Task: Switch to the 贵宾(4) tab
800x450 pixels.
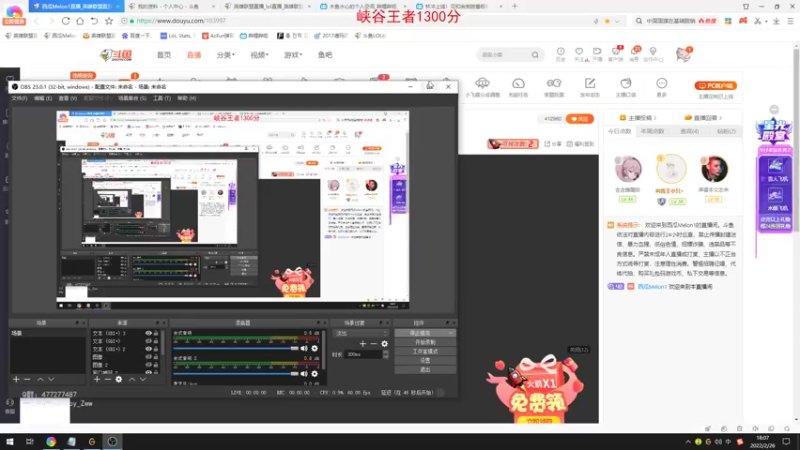Action: click(x=689, y=132)
